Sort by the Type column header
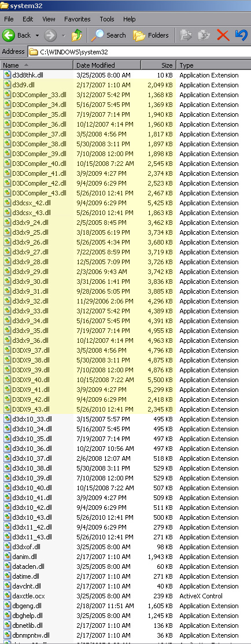The image size is (251, 644). tap(213, 65)
